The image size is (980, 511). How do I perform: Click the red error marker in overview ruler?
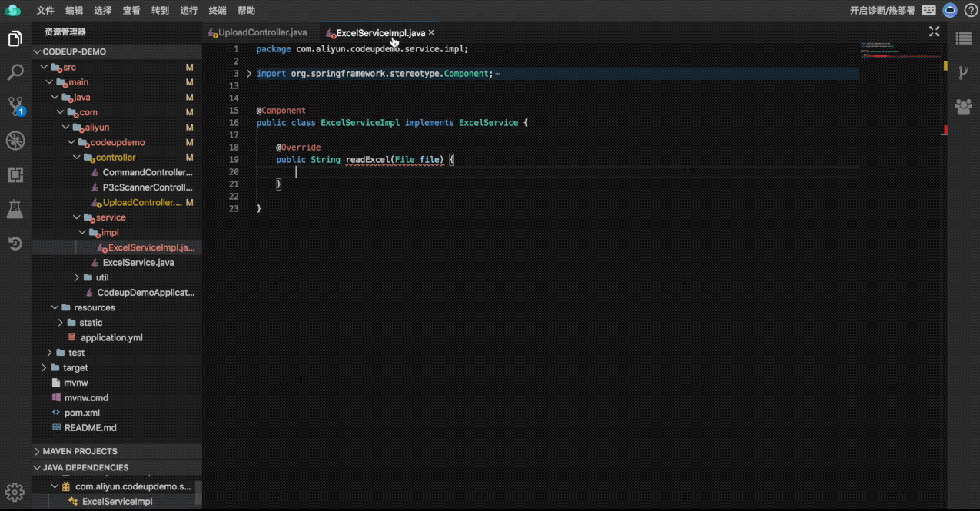pyautogui.click(x=945, y=130)
